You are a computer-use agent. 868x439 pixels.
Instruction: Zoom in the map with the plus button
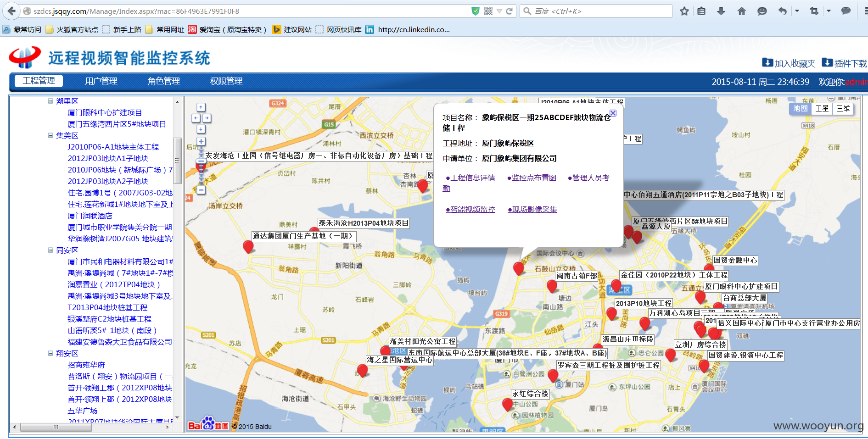(201, 141)
